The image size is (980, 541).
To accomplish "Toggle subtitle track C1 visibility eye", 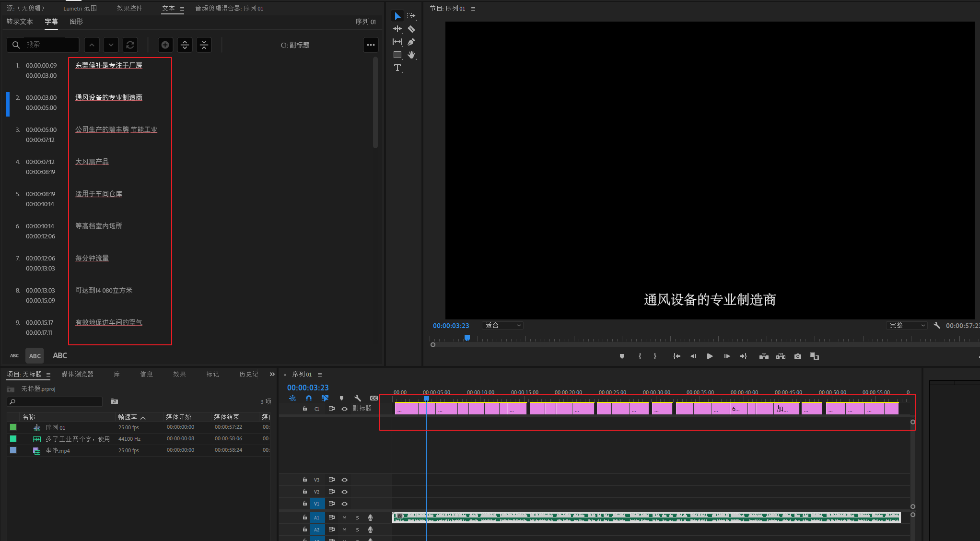I will tap(344, 409).
